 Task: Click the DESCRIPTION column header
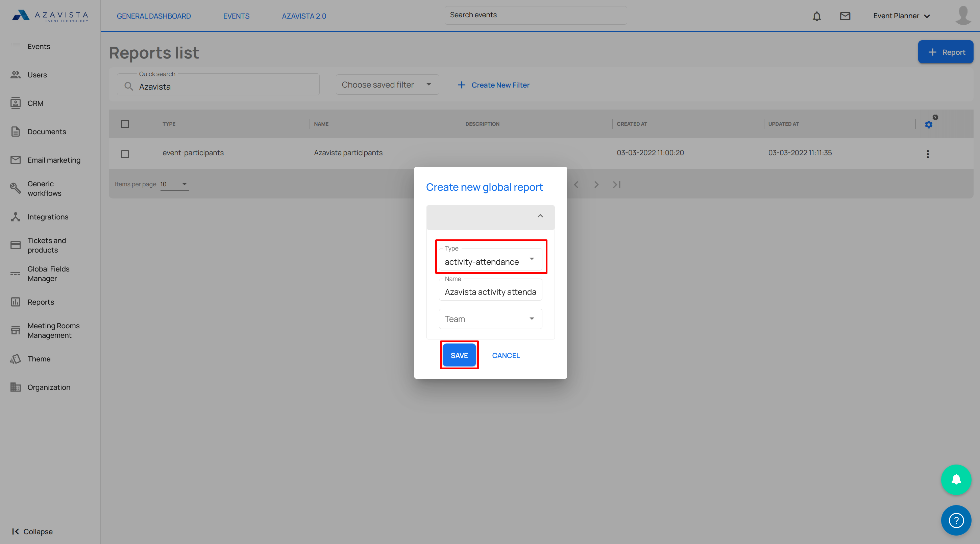[482, 124]
